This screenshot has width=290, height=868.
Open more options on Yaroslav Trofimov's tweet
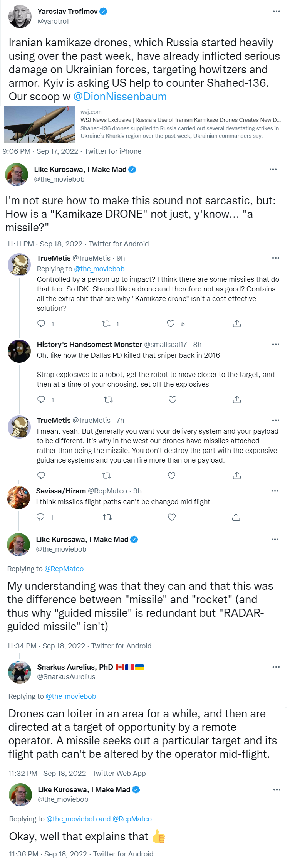(276, 12)
